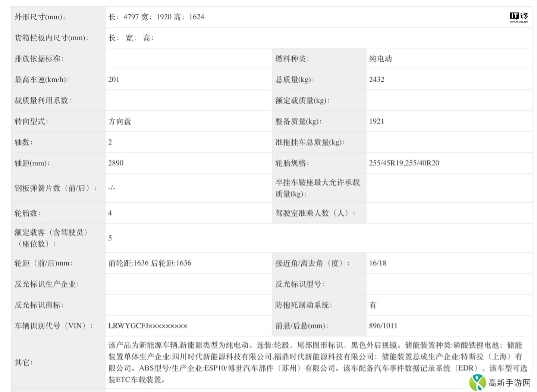Click the IT之家 logo watermark

click(x=519, y=17)
